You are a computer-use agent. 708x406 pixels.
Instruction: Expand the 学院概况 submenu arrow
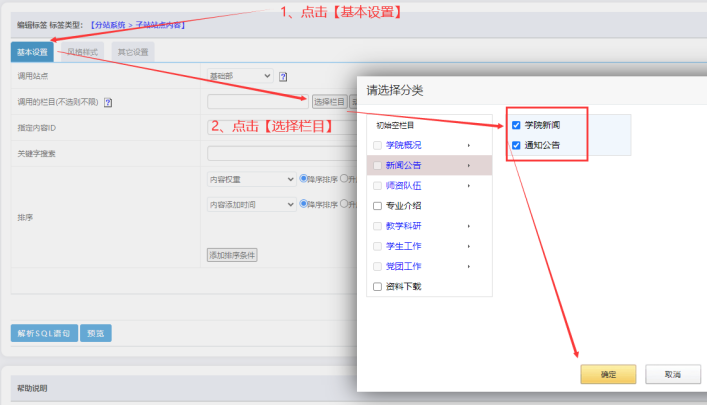[x=468, y=145]
